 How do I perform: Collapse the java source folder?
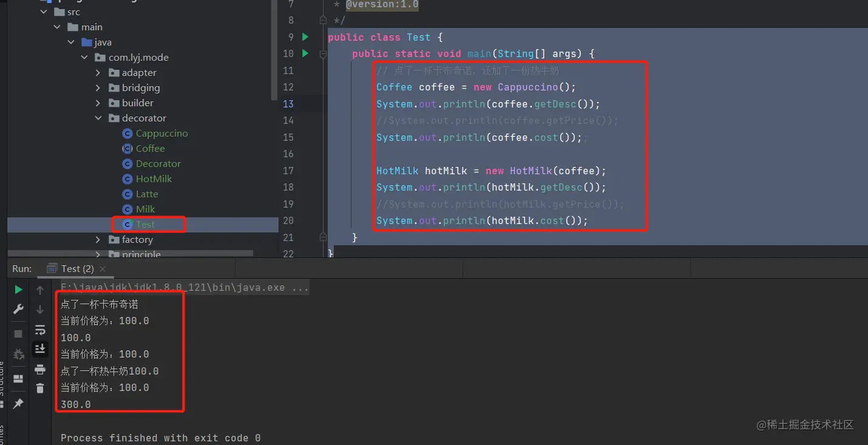pyautogui.click(x=72, y=42)
